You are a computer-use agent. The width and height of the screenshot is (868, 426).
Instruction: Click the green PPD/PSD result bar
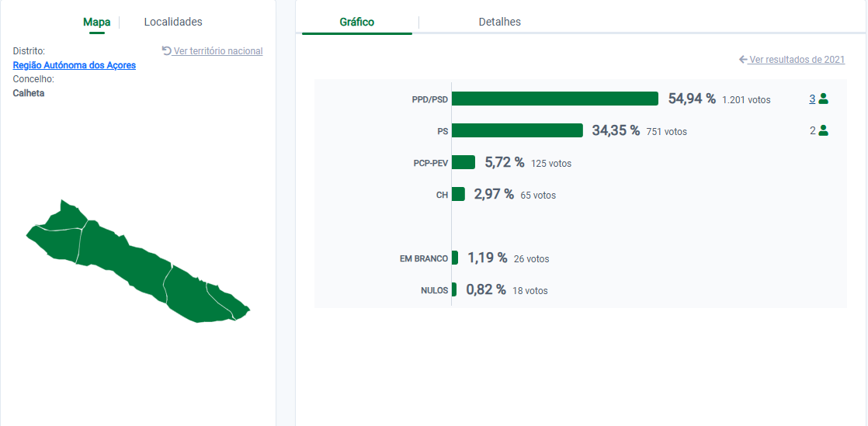pyautogui.click(x=554, y=99)
